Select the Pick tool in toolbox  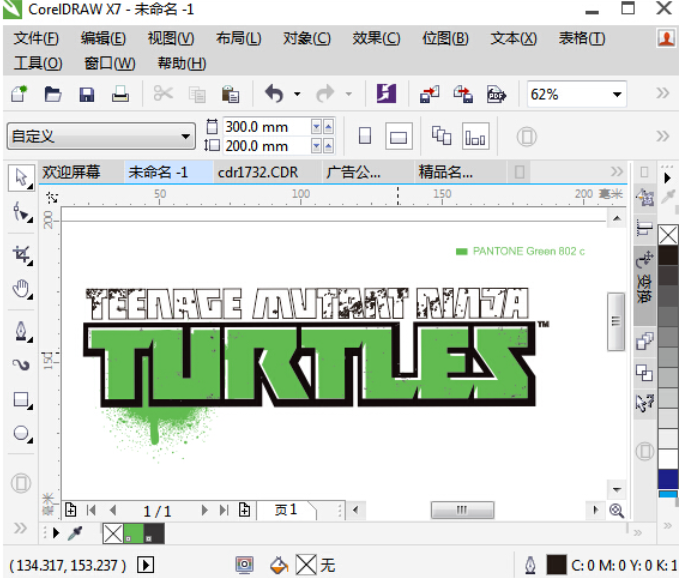[x=21, y=178]
